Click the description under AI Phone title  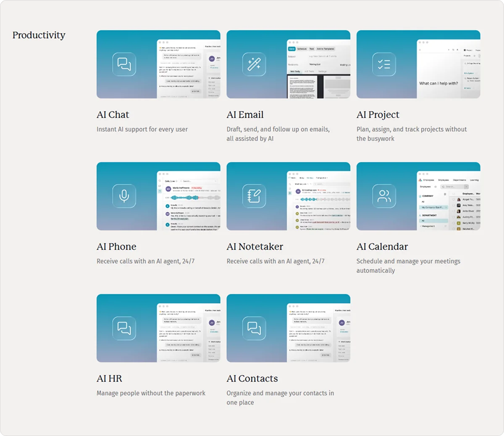click(x=145, y=261)
